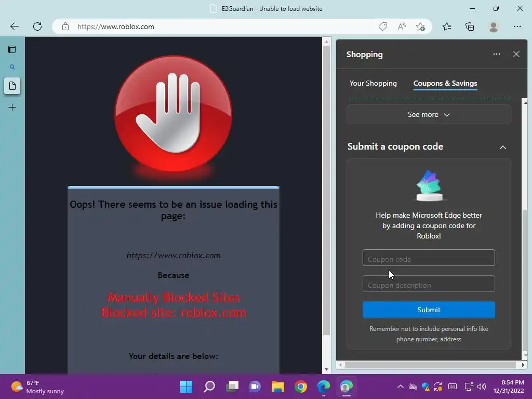Click the blocked URL https://www.roblox.com text
This screenshot has width=532, height=399.
tap(174, 255)
